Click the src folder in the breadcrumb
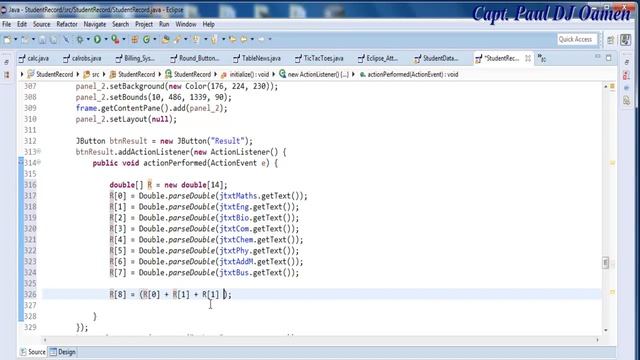 coord(91,74)
